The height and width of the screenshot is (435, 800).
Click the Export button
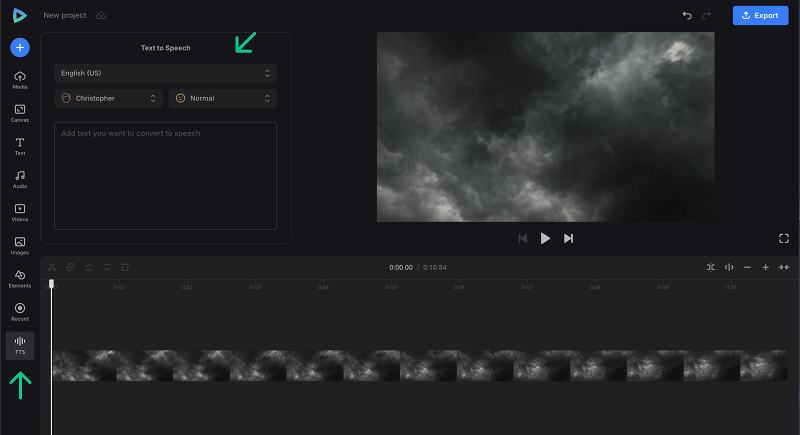[x=760, y=15]
